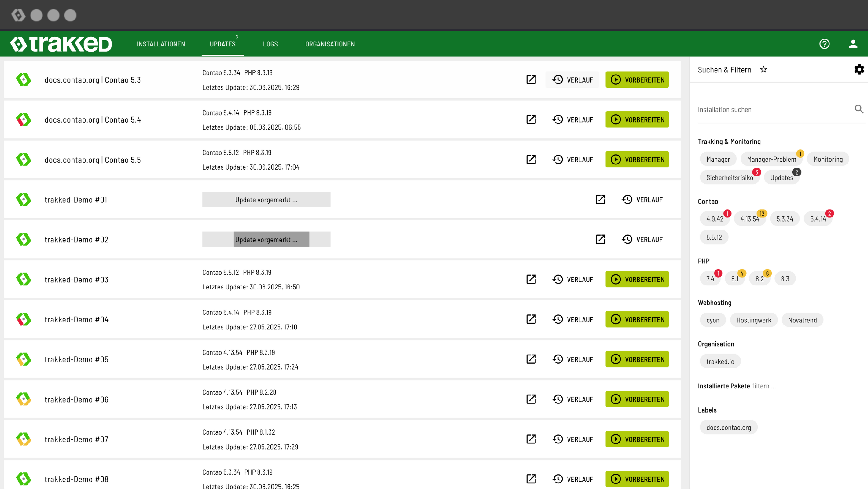This screenshot has width=868, height=489.
Task: Click the filter settings gear icon
Action: tap(859, 69)
